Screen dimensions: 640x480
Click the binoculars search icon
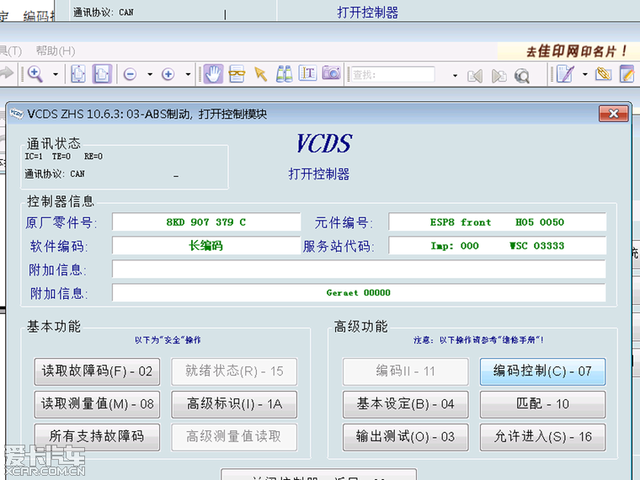tap(283, 74)
